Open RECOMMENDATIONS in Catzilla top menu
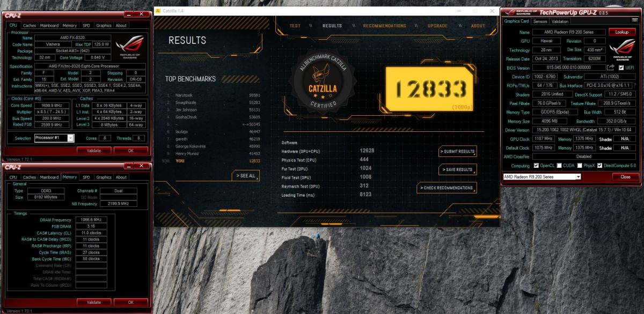Screen dimensions: 644x314 coord(385,26)
